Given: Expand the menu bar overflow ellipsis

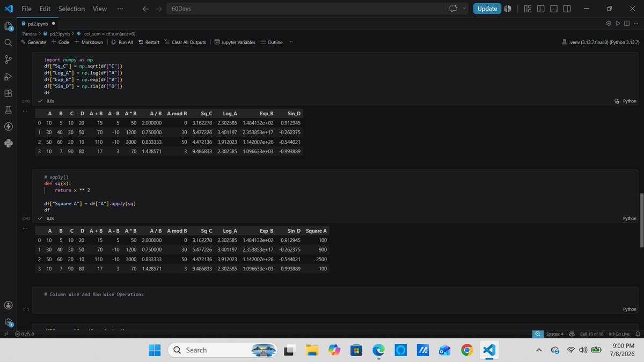Looking at the screenshot, I should click(x=119, y=9).
